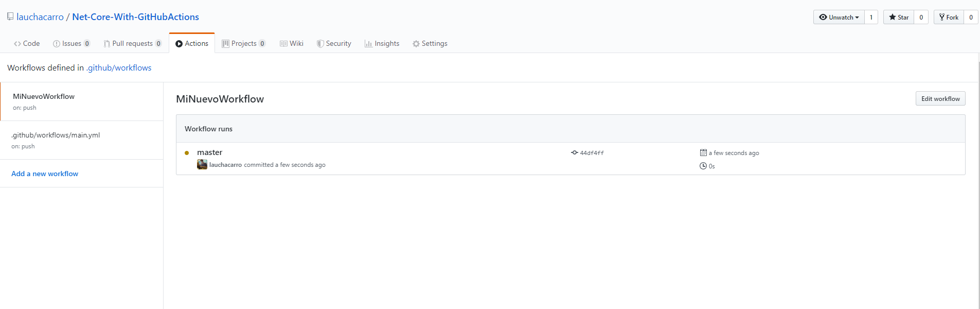Select MiNuevoWorkflow in the sidebar
This screenshot has height=309, width=980.
coord(82,101)
